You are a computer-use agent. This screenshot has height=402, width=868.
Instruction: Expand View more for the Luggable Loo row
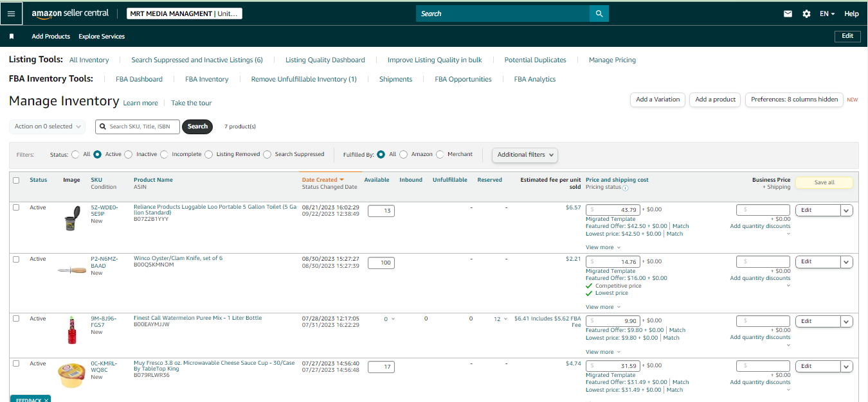pyautogui.click(x=603, y=247)
